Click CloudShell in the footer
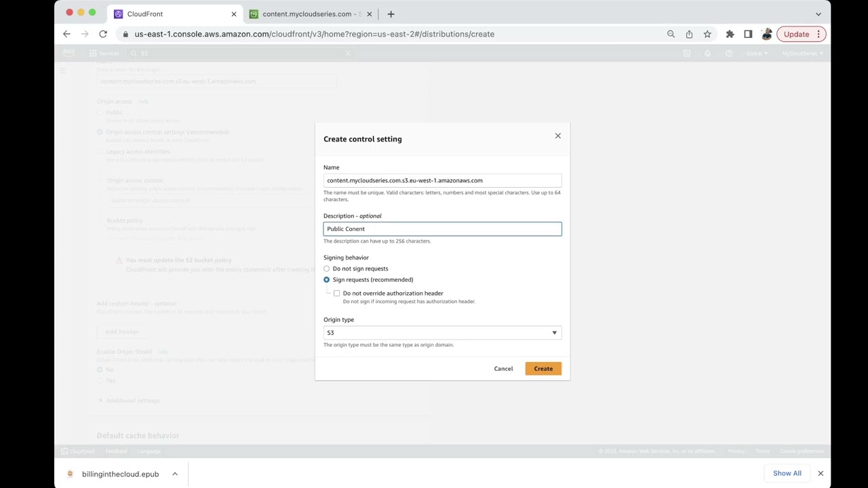The width and height of the screenshot is (868, 488). click(78, 451)
